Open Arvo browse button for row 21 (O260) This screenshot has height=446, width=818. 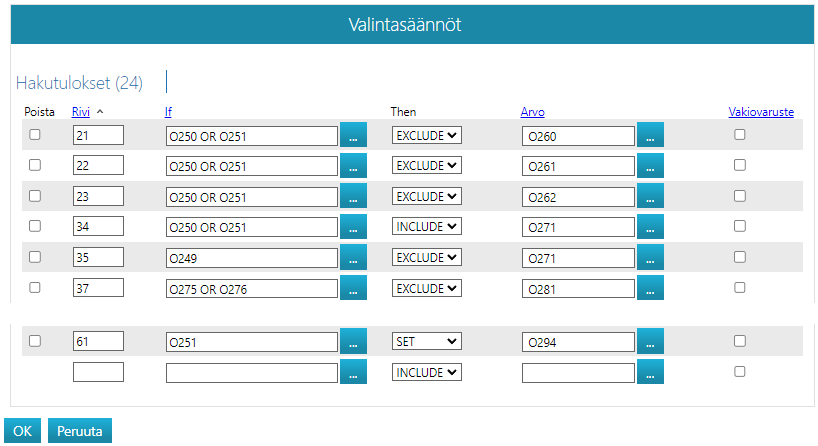(650, 135)
